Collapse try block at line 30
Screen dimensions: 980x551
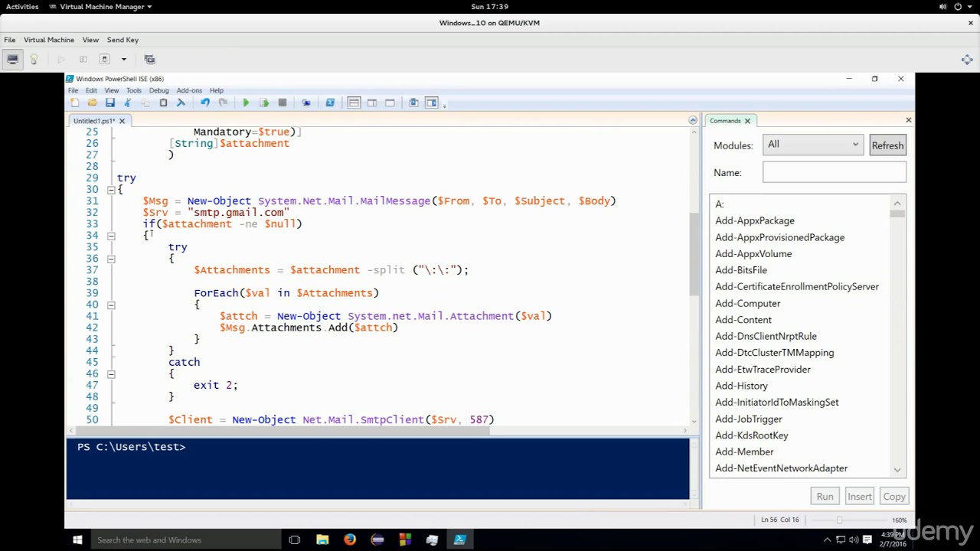111,190
